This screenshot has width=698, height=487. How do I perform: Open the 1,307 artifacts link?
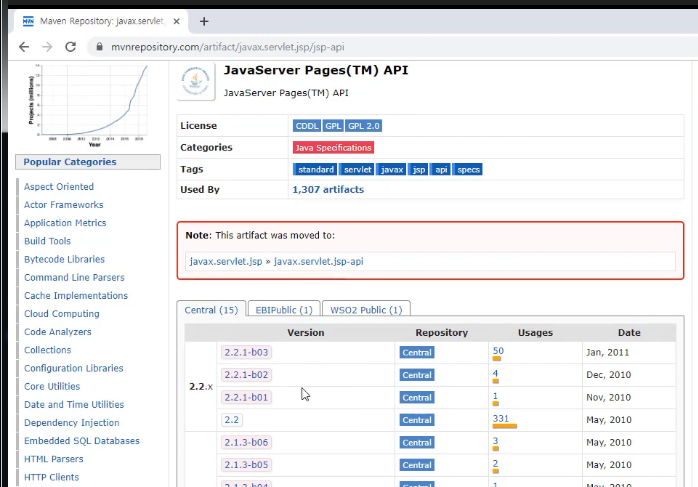tap(328, 190)
